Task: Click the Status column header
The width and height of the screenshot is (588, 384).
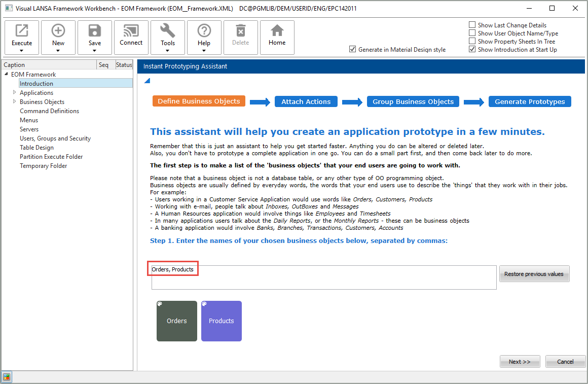Action: pos(124,64)
